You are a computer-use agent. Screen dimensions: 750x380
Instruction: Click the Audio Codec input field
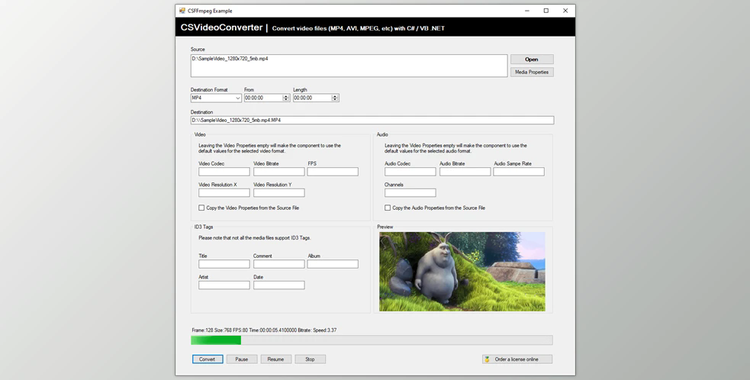click(410, 171)
